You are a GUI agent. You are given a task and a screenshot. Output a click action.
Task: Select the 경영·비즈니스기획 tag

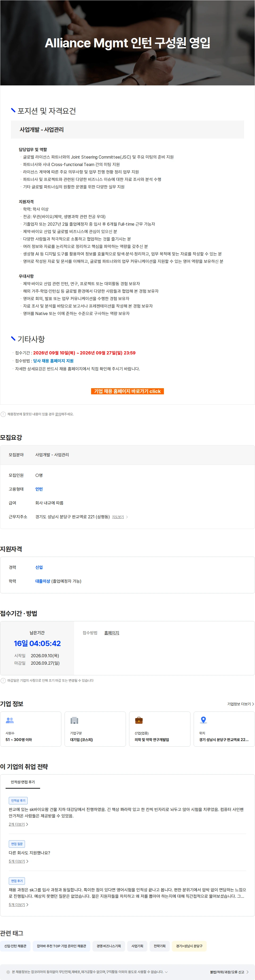(x=109, y=946)
